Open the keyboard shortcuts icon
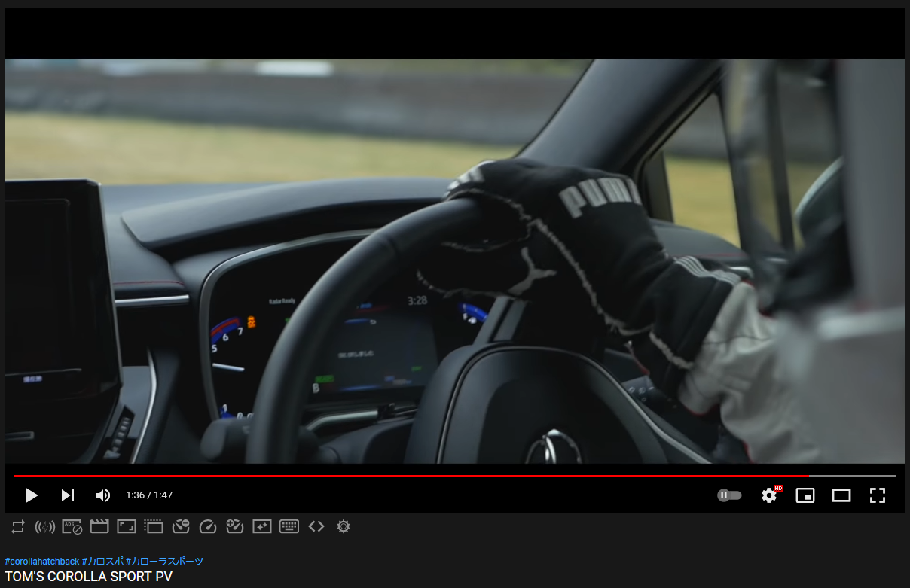This screenshot has width=910, height=588. pyautogui.click(x=289, y=527)
